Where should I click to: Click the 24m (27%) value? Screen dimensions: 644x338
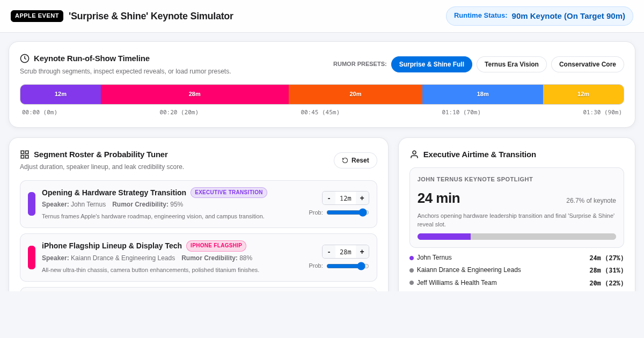606,258
